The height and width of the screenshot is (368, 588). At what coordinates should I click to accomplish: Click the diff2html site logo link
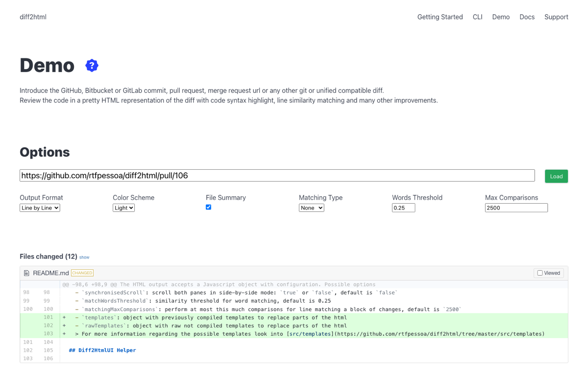point(33,17)
